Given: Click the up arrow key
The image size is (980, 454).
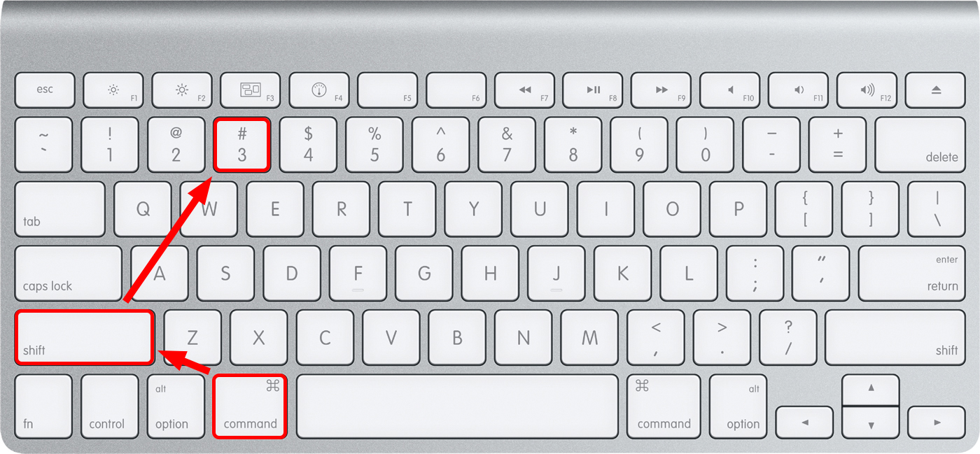Looking at the screenshot, I should tap(871, 389).
